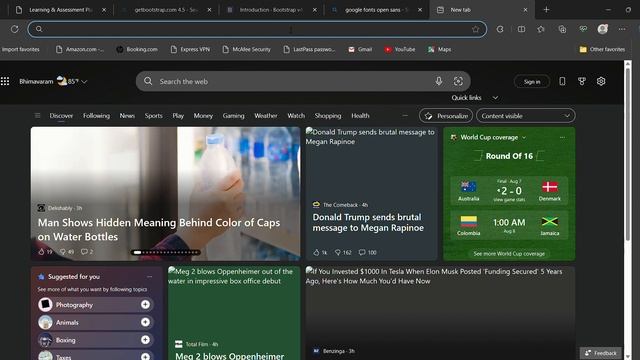
Task: Follow the Boxing topic
Action: (145, 340)
